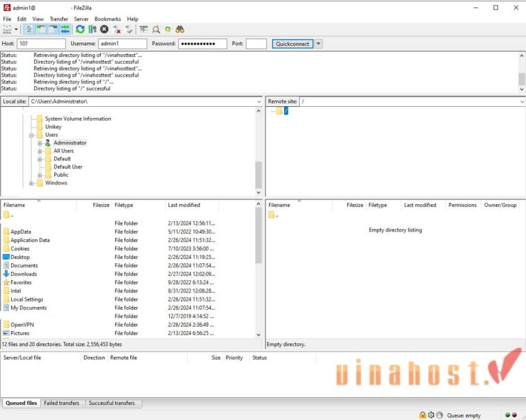This screenshot has height=420, width=526.
Task: Toggle local directory tree display
Action: tap(41, 29)
